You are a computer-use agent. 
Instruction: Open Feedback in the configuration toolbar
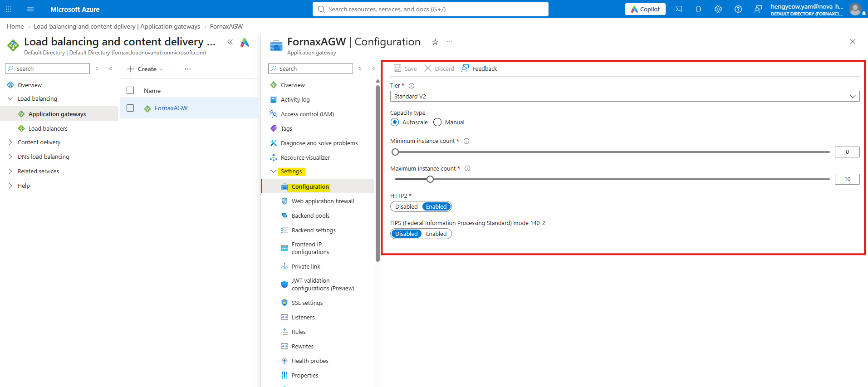[x=479, y=69]
